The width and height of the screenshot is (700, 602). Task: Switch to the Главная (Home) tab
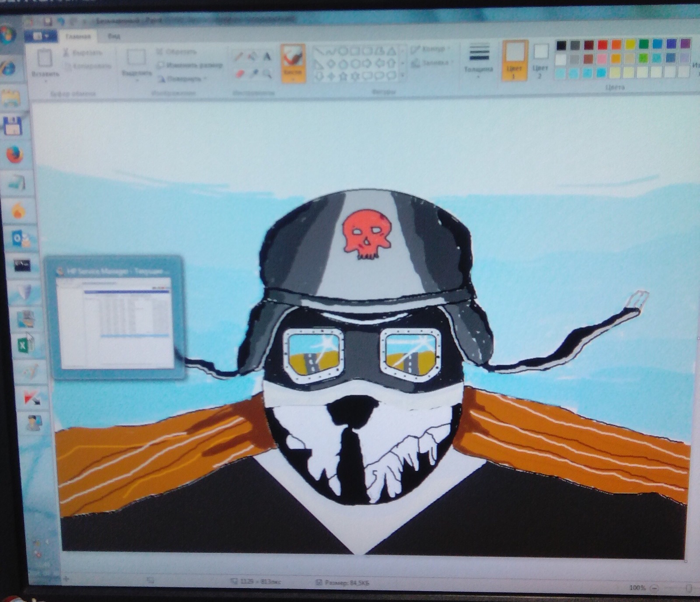[x=78, y=36]
